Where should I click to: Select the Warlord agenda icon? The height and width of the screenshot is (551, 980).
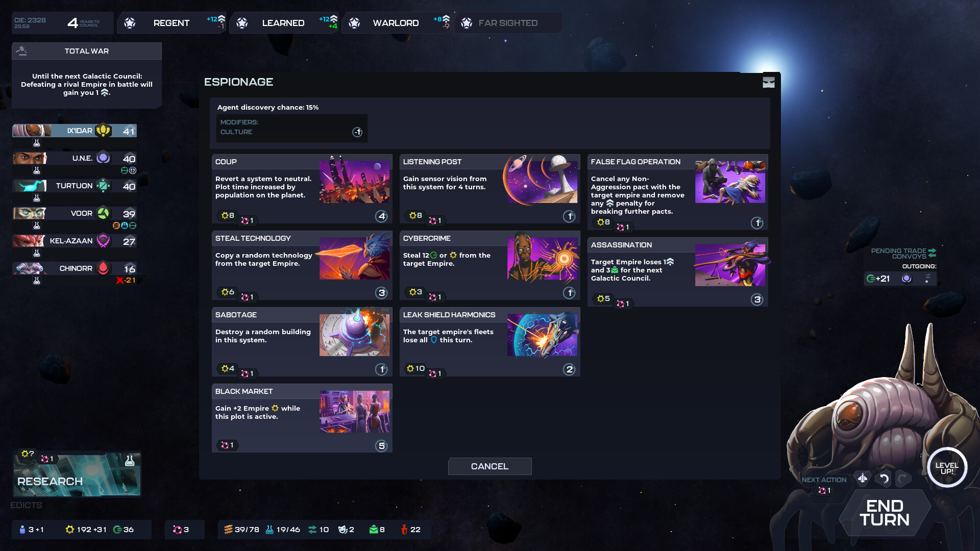pyautogui.click(x=353, y=22)
